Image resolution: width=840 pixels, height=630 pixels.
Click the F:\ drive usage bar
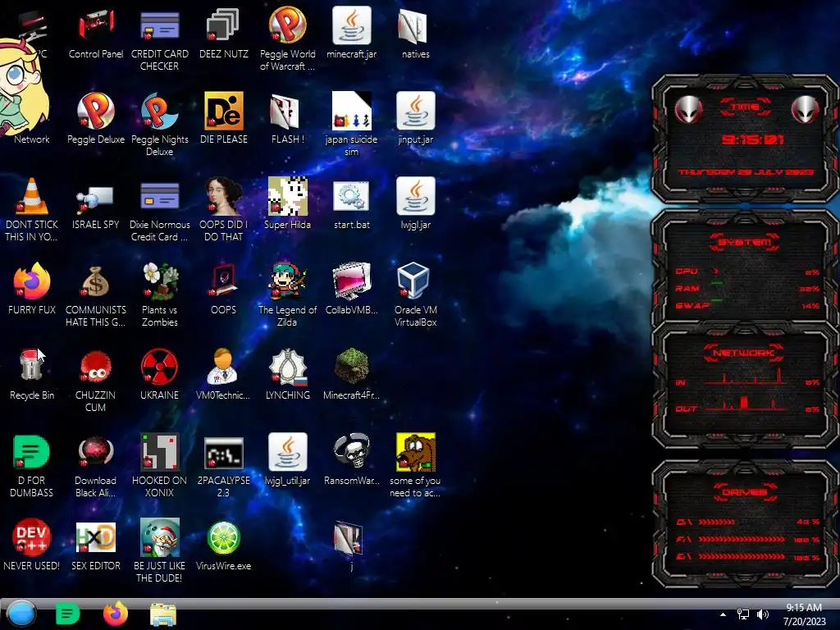[x=742, y=540]
